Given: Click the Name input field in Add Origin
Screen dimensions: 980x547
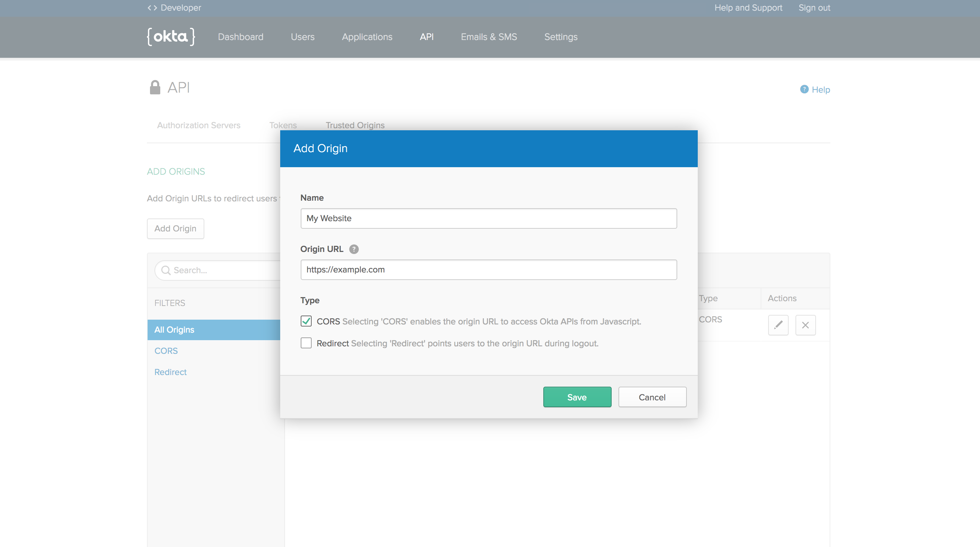Looking at the screenshot, I should (489, 218).
